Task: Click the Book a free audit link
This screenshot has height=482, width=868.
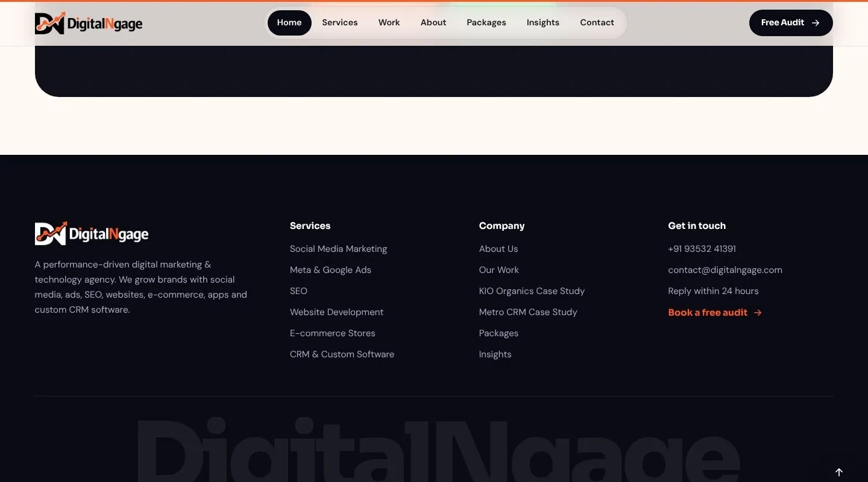Action: [715, 312]
